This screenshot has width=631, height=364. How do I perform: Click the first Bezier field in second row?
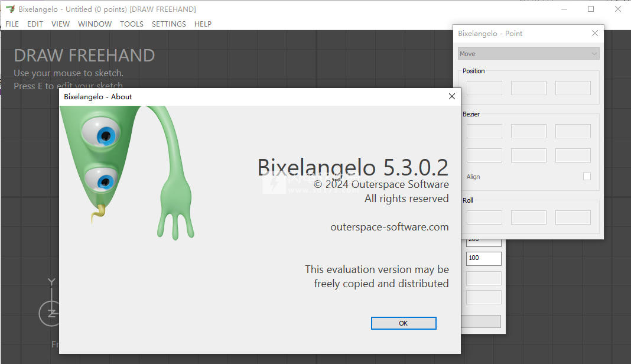click(484, 155)
